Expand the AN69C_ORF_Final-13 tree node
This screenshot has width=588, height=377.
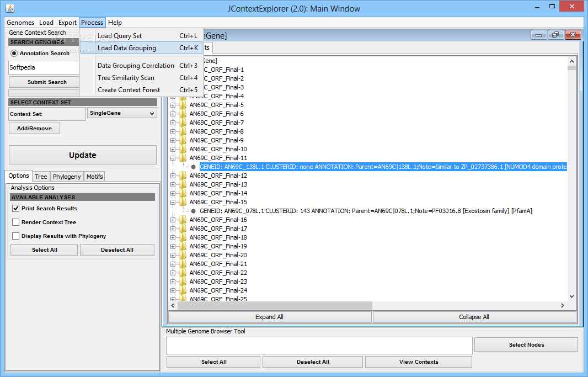(173, 184)
